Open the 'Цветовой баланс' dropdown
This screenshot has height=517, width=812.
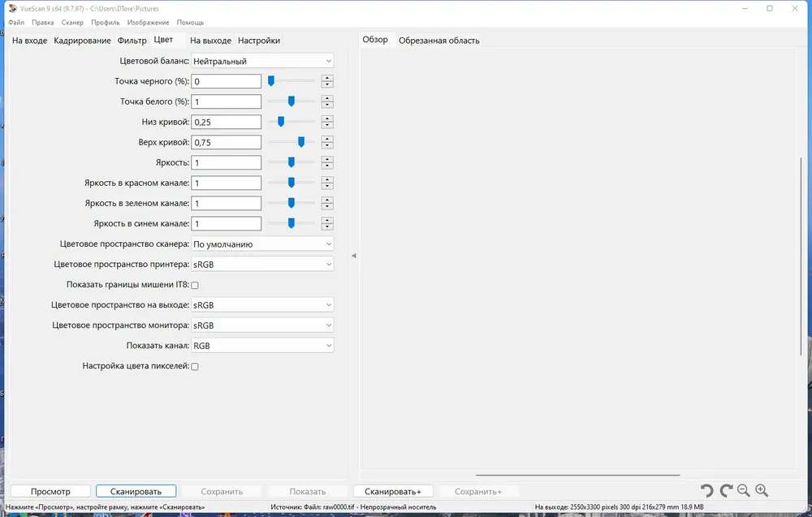coord(262,61)
